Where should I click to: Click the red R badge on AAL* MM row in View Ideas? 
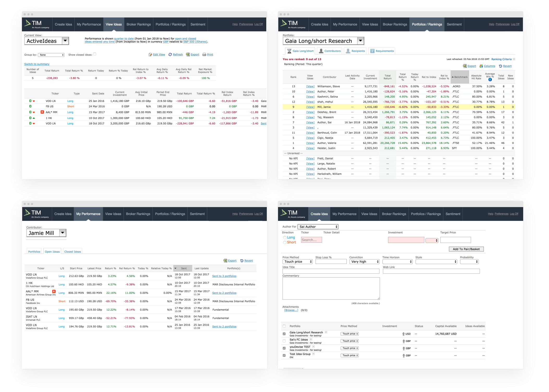tap(42, 112)
